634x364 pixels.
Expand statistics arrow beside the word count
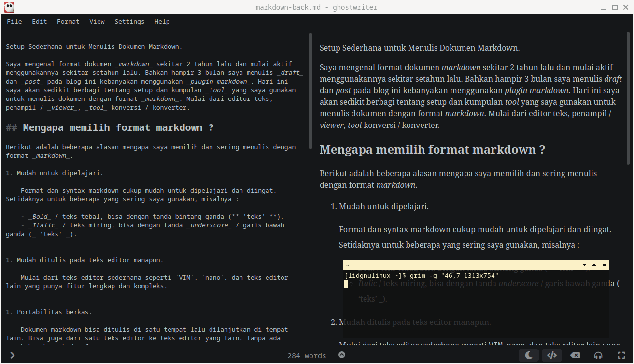[342, 355]
